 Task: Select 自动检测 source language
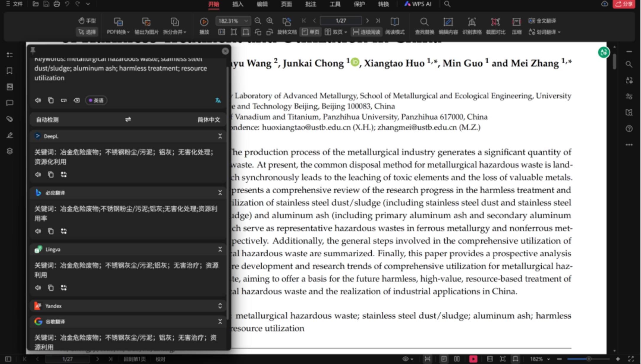[x=47, y=120]
